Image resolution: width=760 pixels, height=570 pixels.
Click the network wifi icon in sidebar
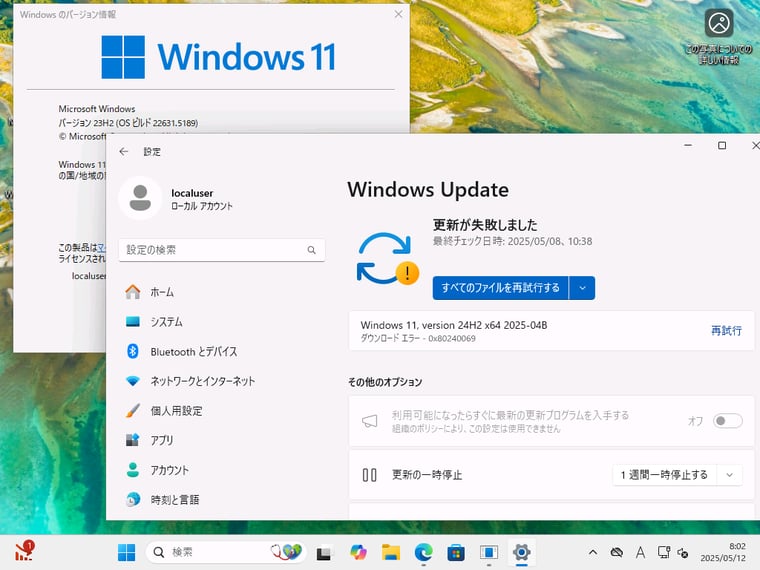point(133,381)
